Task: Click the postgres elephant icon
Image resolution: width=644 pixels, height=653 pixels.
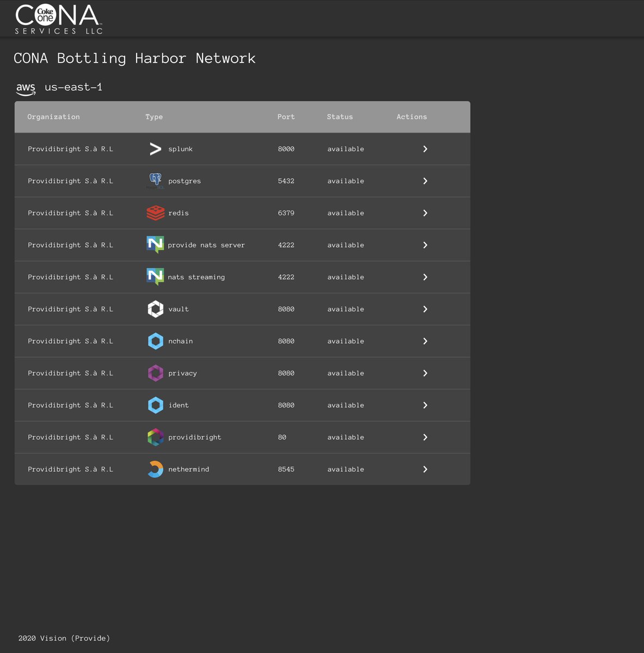Action: 155,181
